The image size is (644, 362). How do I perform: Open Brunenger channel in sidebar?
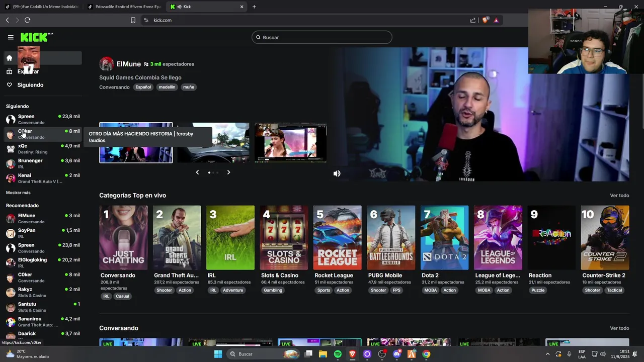pos(43,163)
